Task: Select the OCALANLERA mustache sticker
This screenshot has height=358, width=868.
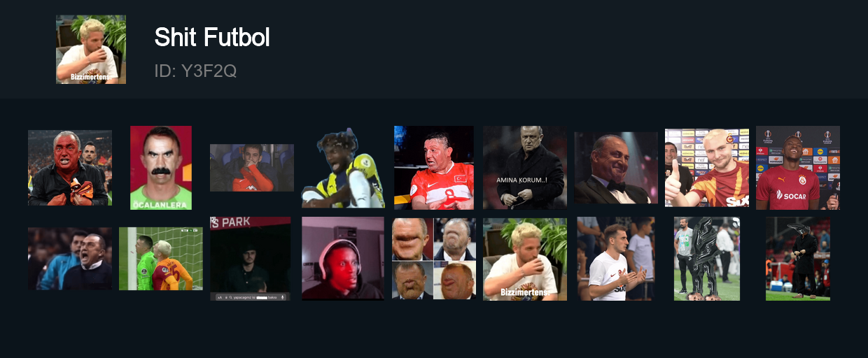Action: click(x=161, y=168)
